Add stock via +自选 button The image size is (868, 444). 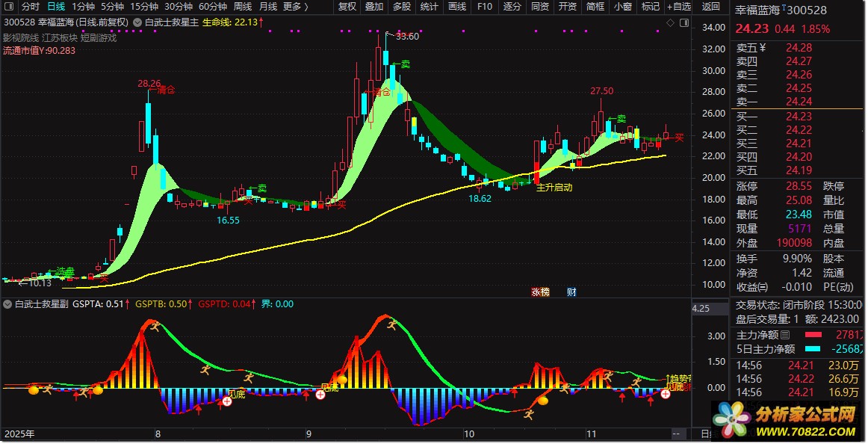click(679, 7)
